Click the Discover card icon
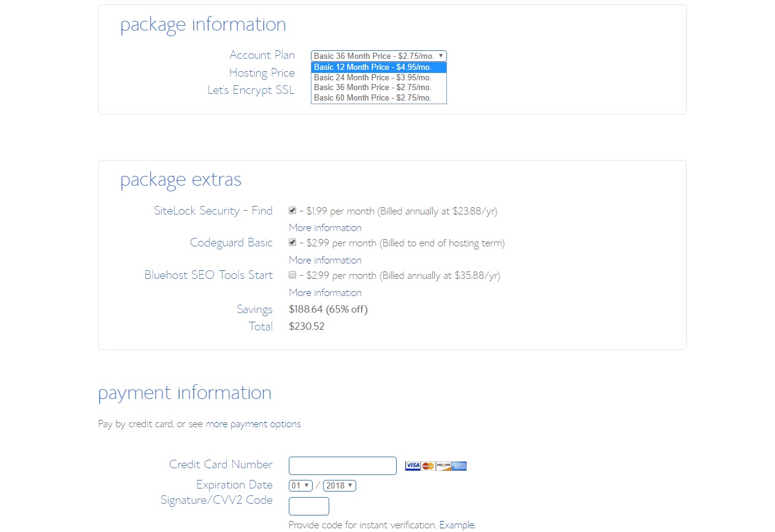 [443, 466]
